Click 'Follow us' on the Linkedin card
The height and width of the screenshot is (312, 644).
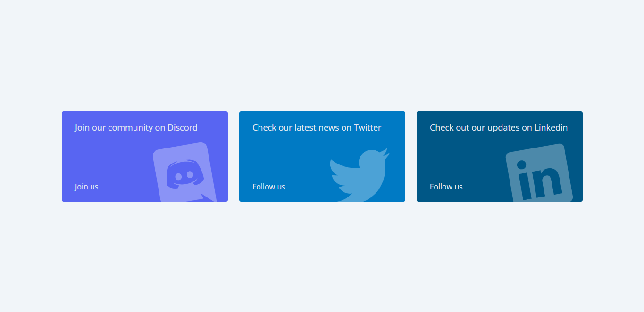[x=446, y=187]
